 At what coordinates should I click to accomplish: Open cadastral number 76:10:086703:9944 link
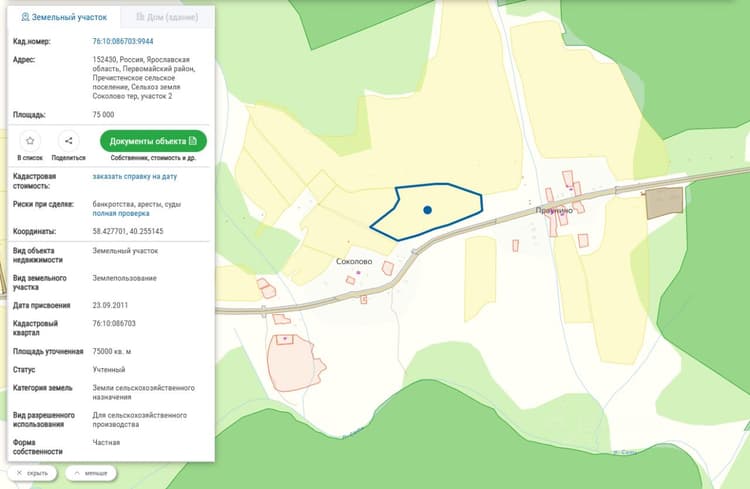[x=123, y=42]
